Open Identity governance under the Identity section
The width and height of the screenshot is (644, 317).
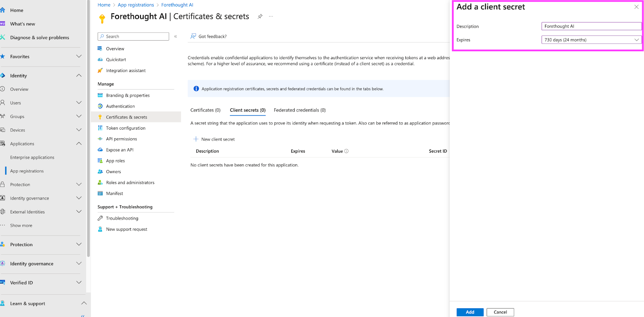coord(29,198)
